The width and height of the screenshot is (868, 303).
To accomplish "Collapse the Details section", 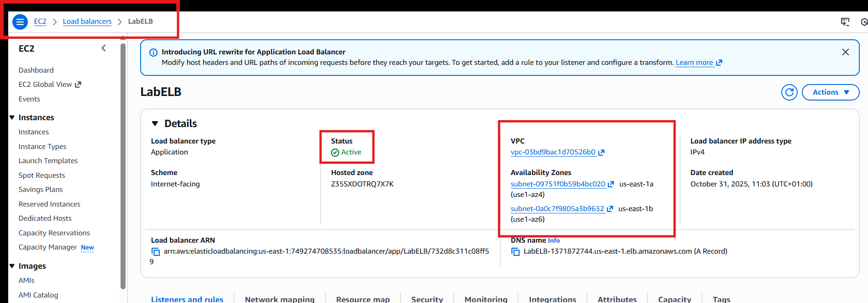I will click(x=155, y=123).
